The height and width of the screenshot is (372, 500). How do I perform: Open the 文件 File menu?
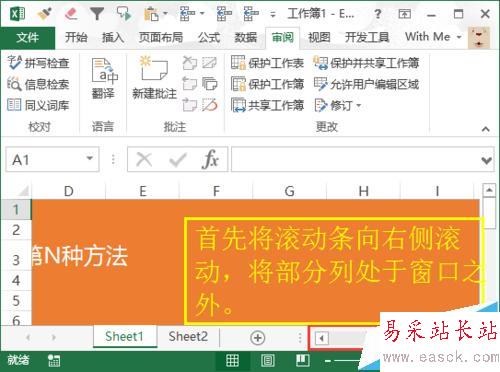click(28, 37)
